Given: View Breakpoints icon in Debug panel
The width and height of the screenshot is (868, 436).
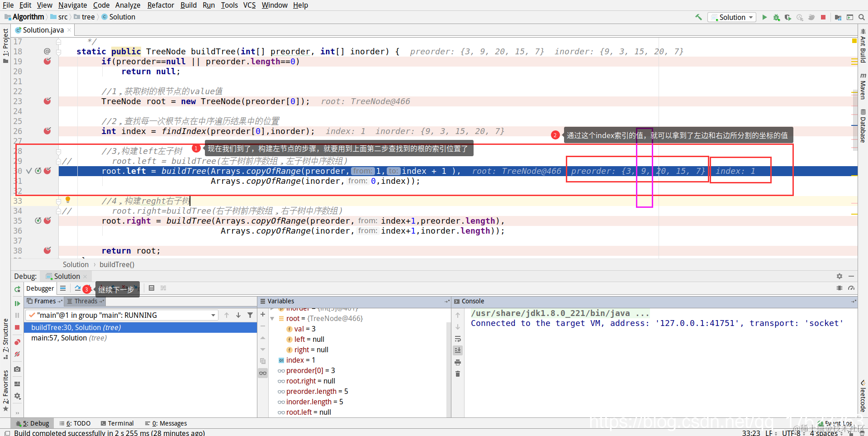Looking at the screenshot, I should point(17,342).
